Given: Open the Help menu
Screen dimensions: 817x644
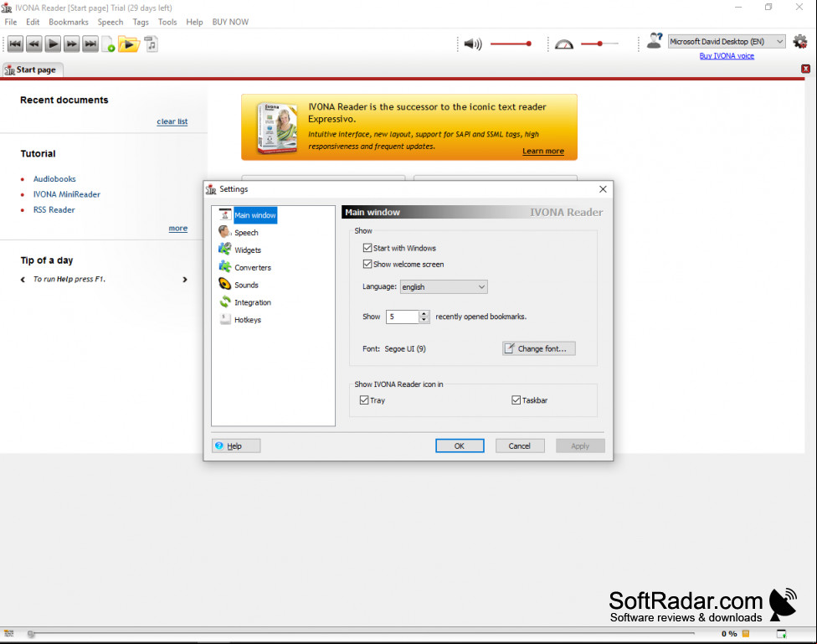Looking at the screenshot, I should (194, 22).
